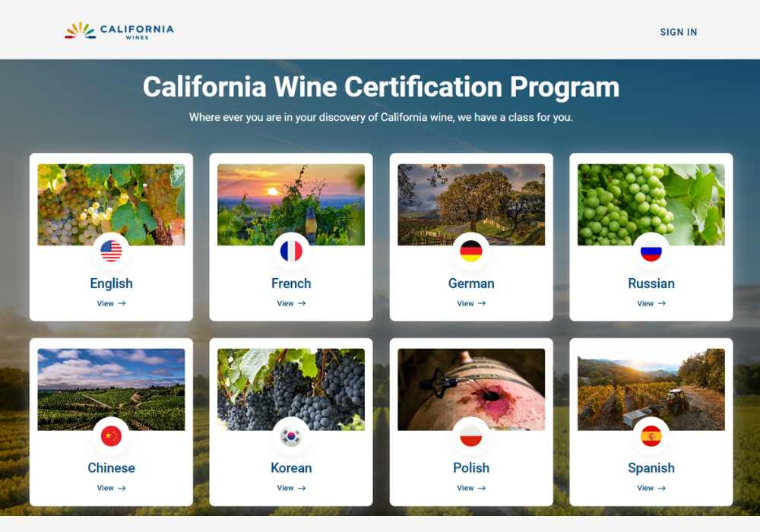Open View under the Chinese card
Screen dimensions: 760x532
coord(111,488)
